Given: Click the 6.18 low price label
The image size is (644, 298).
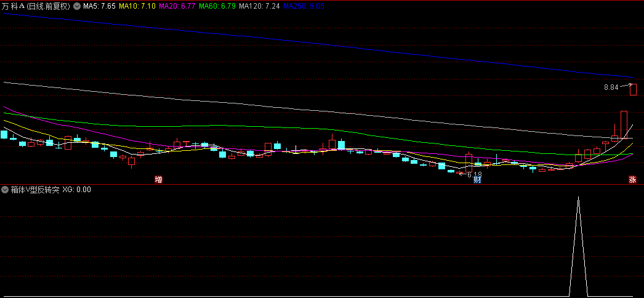Looking at the screenshot, I should click(x=474, y=174).
